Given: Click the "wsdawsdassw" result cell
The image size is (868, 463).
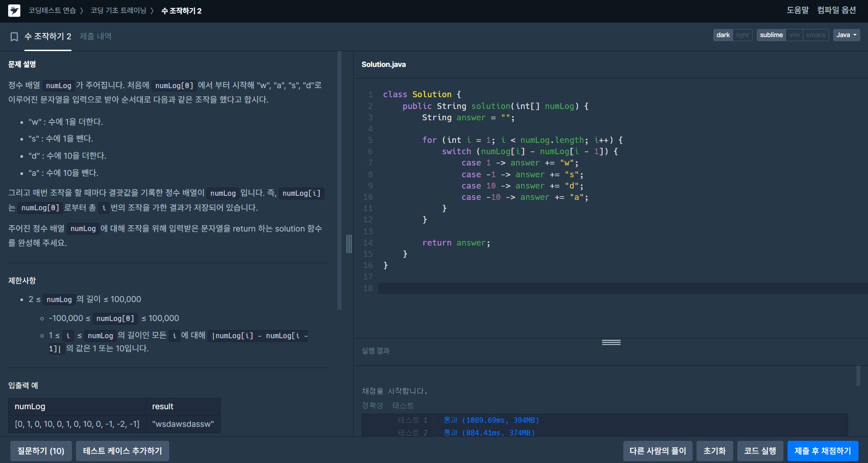Looking at the screenshot, I should (x=183, y=424).
